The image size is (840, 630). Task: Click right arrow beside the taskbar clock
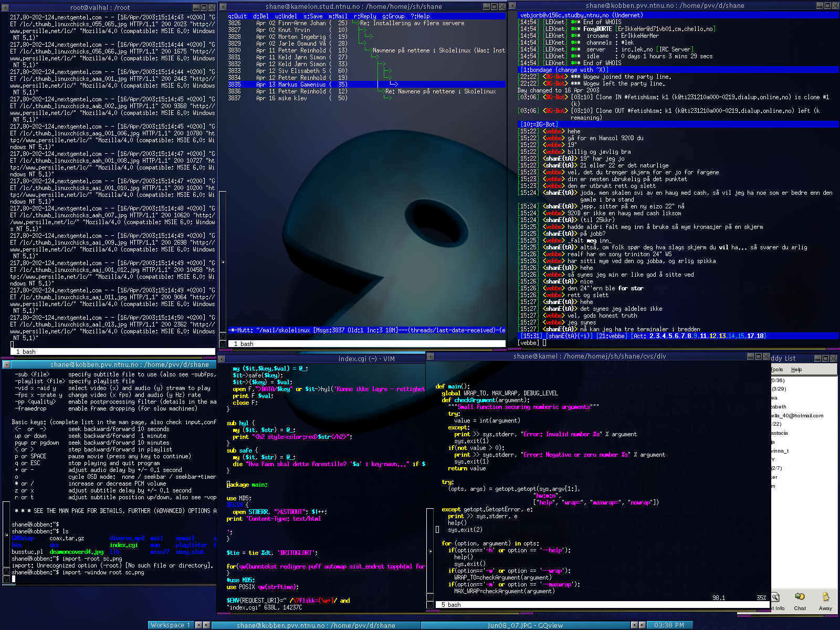tap(642, 625)
